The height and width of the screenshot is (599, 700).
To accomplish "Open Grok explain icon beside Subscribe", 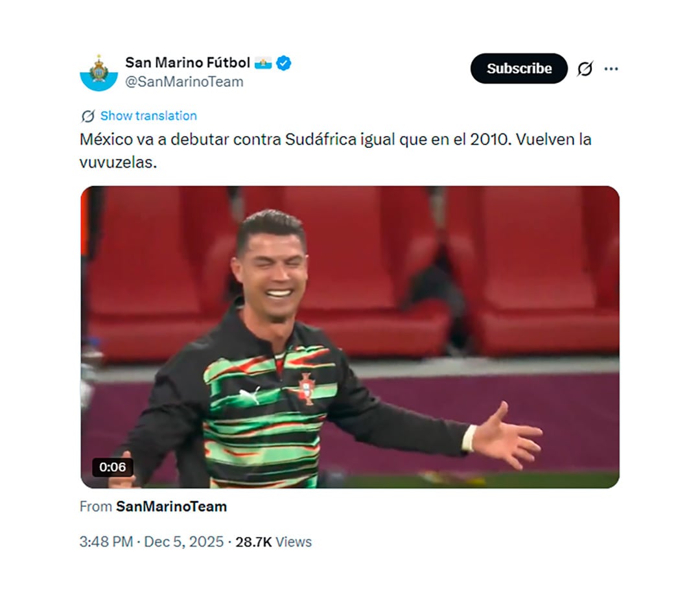I will pyautogui.click(x=585, y=69).
